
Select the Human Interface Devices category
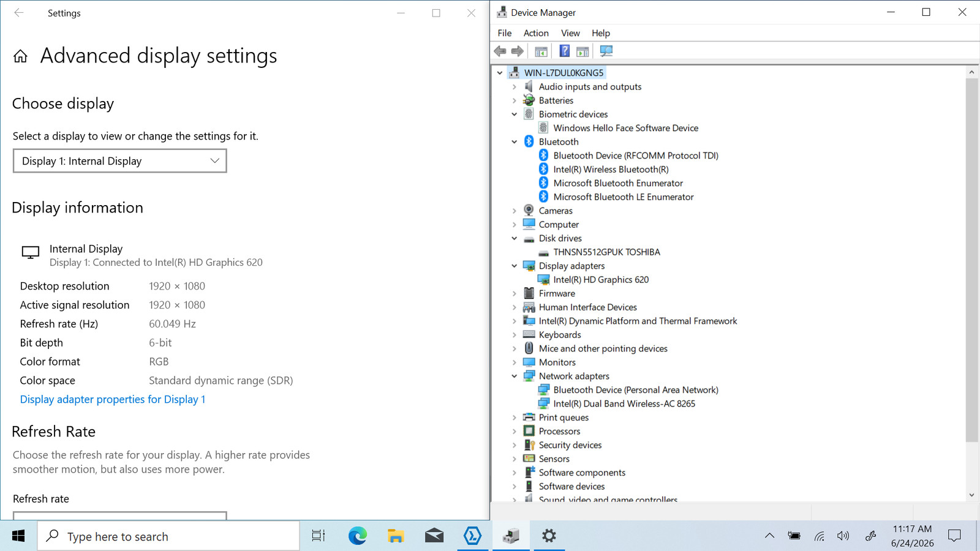click(588, 307)
